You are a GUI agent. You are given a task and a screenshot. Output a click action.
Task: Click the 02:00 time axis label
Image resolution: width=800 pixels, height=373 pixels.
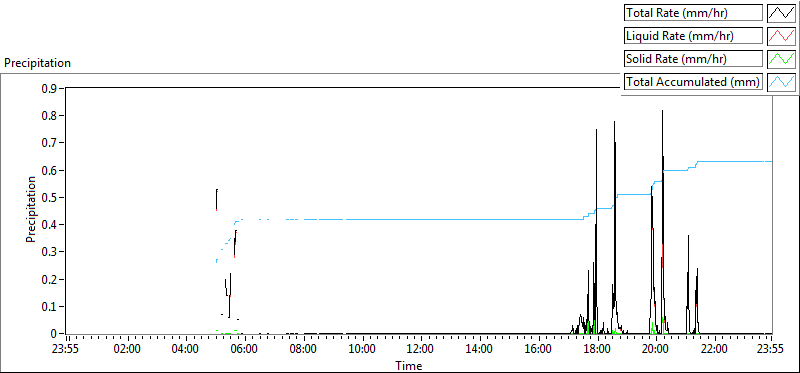pyautogui.click(x=128, y=350)
